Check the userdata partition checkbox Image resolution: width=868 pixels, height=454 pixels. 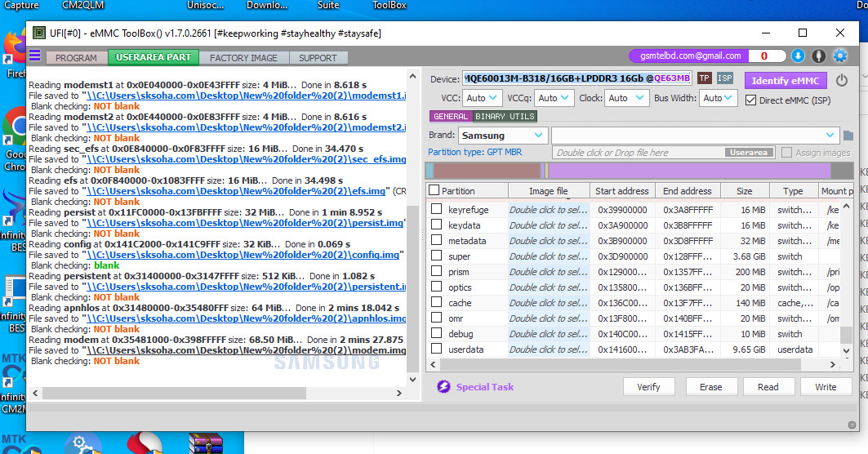pos(436,349)
